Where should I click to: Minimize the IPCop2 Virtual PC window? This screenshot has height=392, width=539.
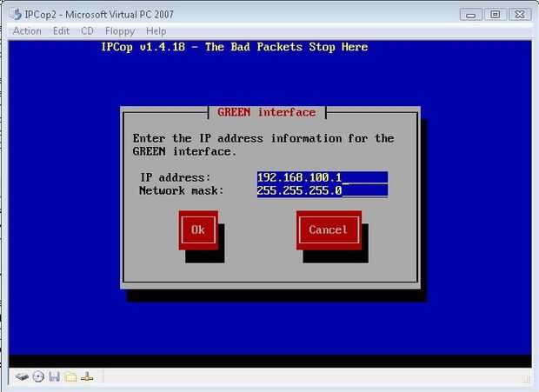[x=470, y=15]
